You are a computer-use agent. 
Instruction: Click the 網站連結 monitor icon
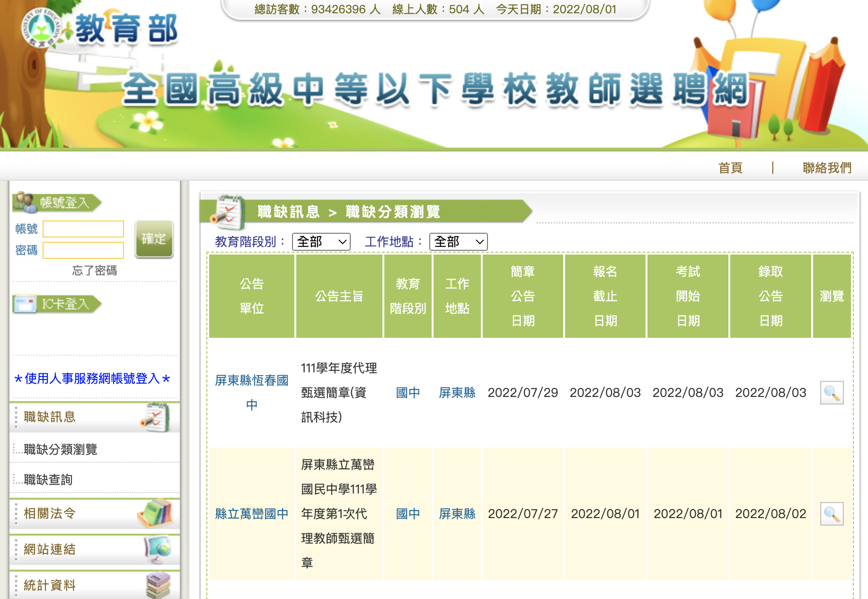coord(158,549)
